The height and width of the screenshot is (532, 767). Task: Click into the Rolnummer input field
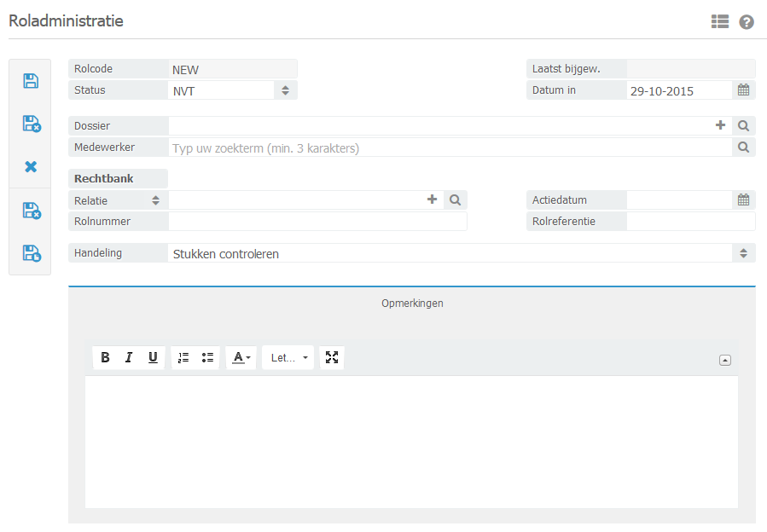(317, 222)
